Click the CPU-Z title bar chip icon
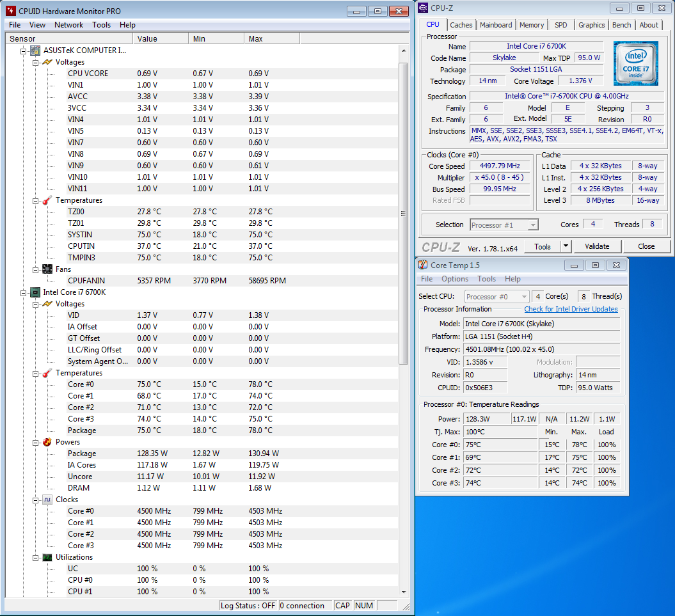Viewport: 675px width, 616px height. pos(423,8)
